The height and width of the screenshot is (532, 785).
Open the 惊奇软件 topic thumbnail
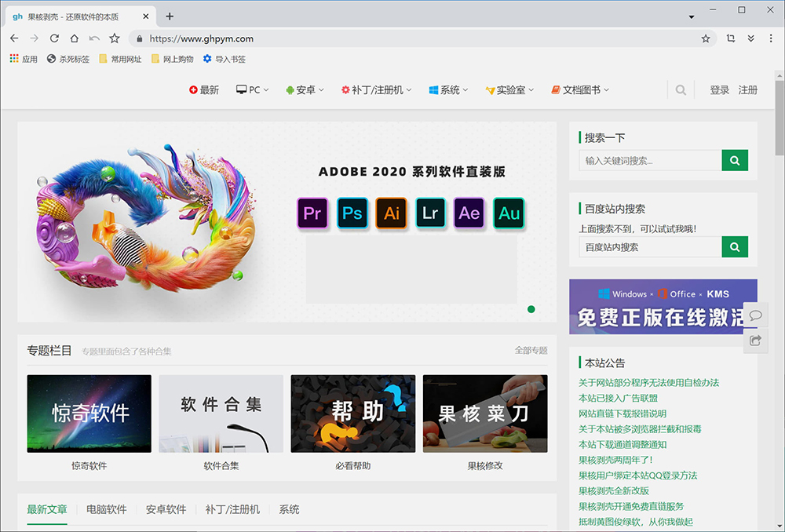tap(89, 413)
